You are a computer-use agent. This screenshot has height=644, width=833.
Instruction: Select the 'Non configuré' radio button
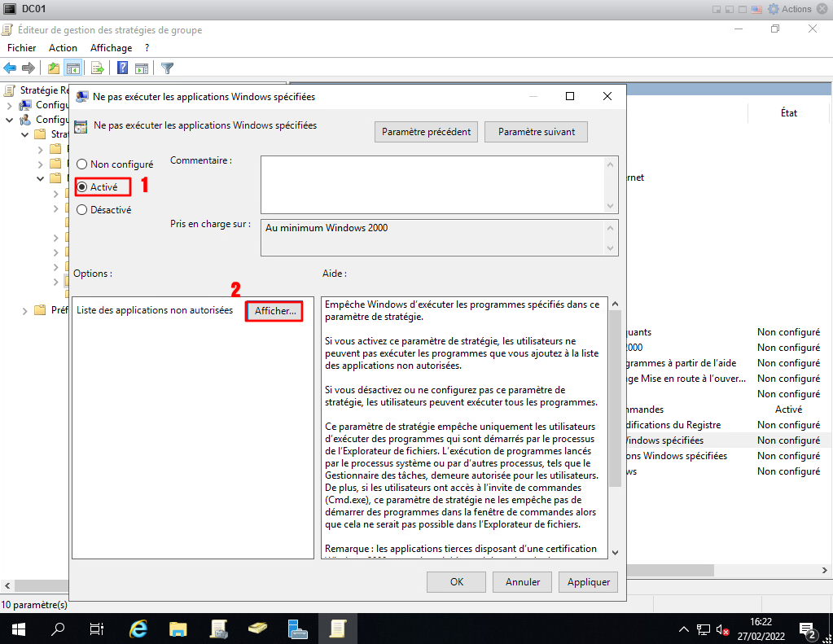point(81,164)
